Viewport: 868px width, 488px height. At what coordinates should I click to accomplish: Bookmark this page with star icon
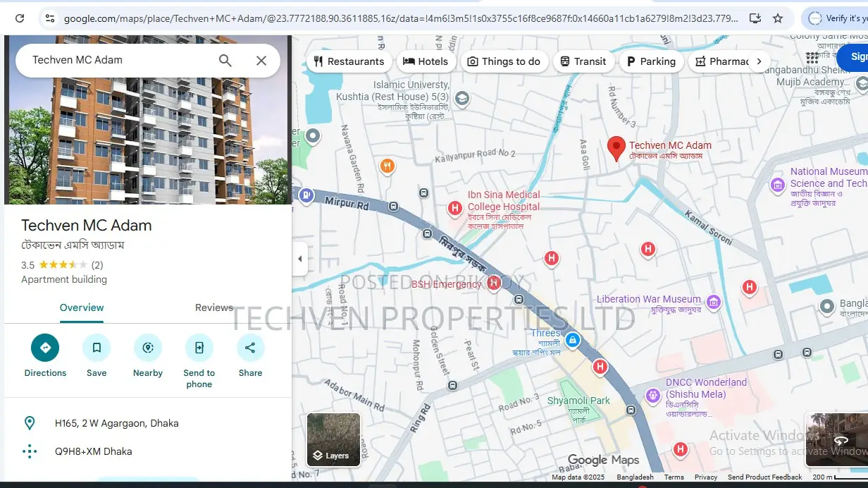tap(778, 18)
